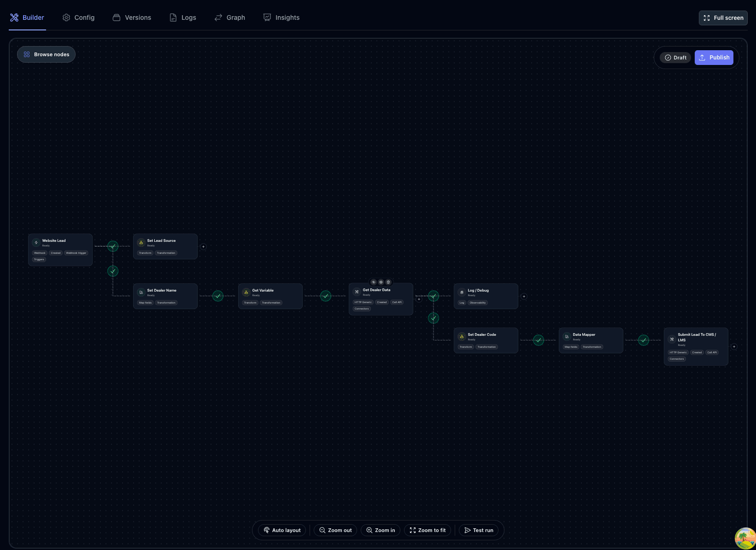756x550 pixels.
Task: Click the Observability tag on Log / Debug
Action: click(x=478, y=303)
